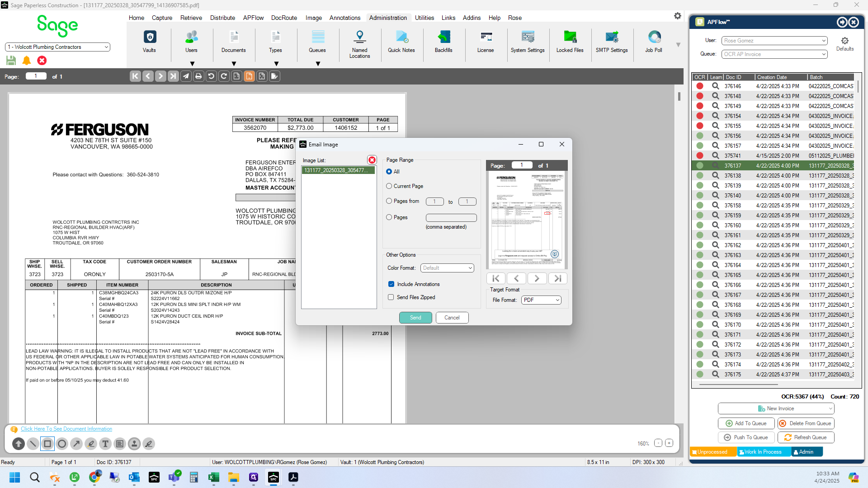Click the magnifier for Doc ID 376154
This screenshot has height=488, width=868.
(x=715, y=116)
